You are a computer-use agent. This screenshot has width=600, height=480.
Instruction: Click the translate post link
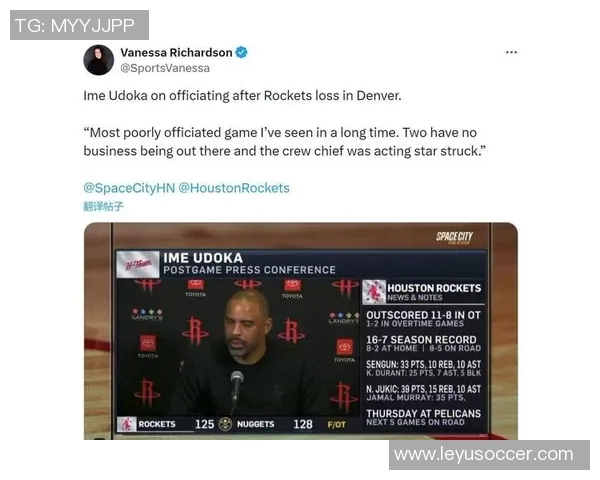103,207
